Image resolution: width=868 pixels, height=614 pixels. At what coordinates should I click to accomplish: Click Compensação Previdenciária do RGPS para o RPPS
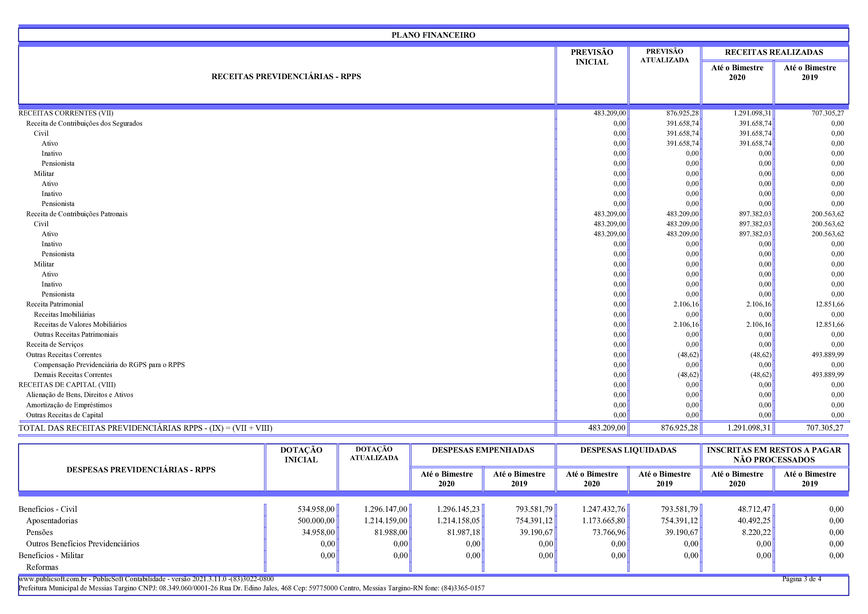coord(109,365)
